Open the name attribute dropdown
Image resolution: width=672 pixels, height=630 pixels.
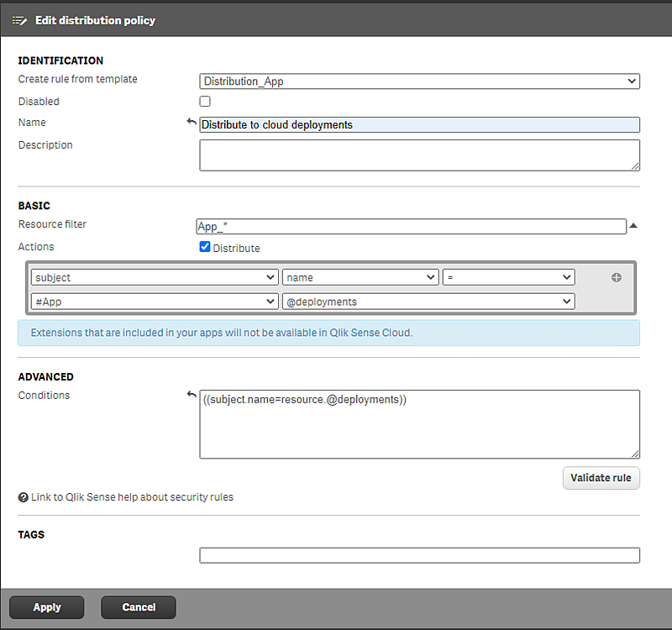coord(360,276)
